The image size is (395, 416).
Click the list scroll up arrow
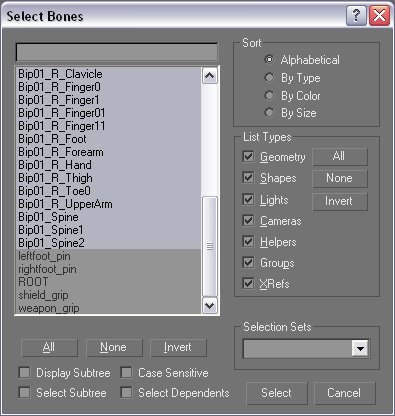(x=209, y=76)
